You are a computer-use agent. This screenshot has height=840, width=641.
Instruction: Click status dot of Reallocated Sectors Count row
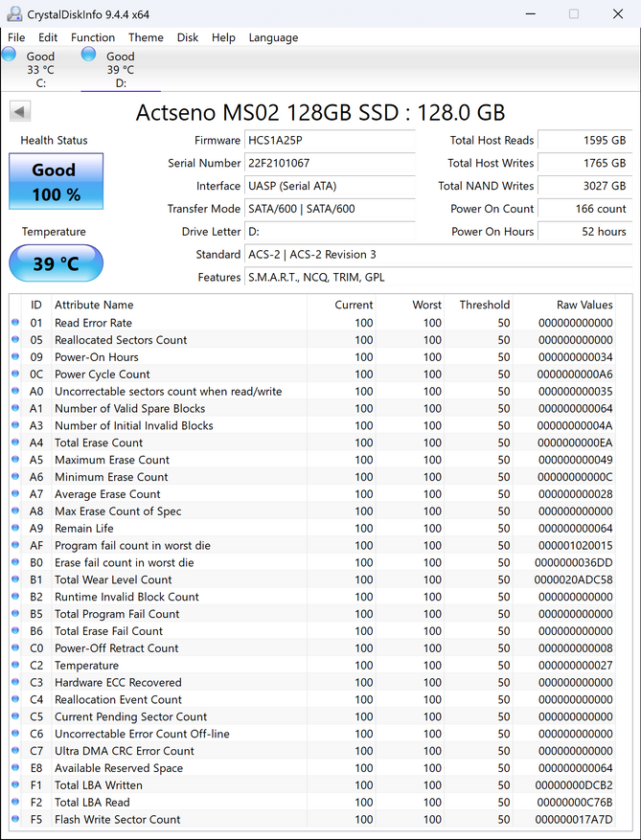click(15, 340)
